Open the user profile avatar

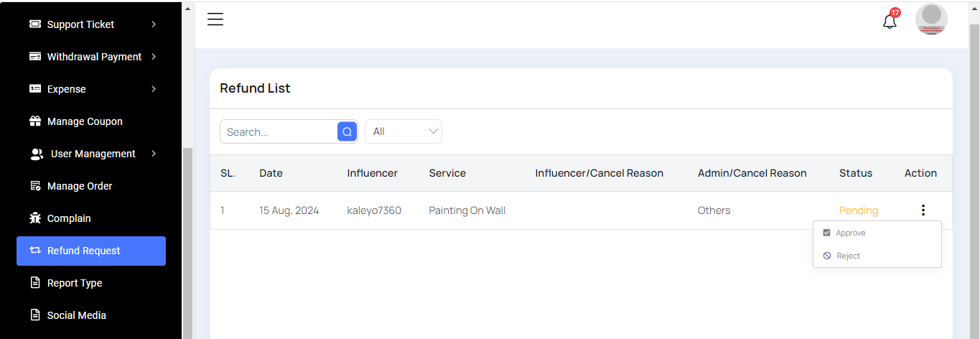click(931, 19)
